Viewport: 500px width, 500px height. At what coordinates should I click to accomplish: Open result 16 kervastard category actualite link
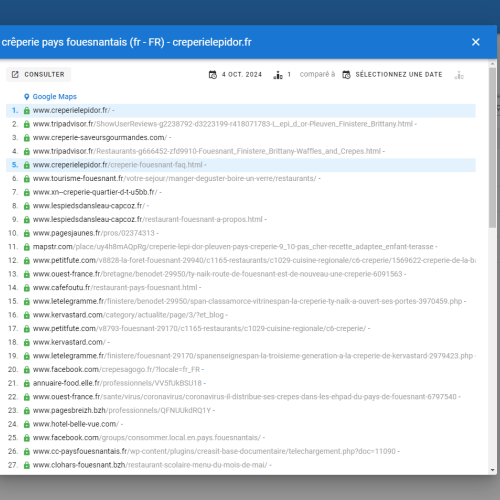128,315
